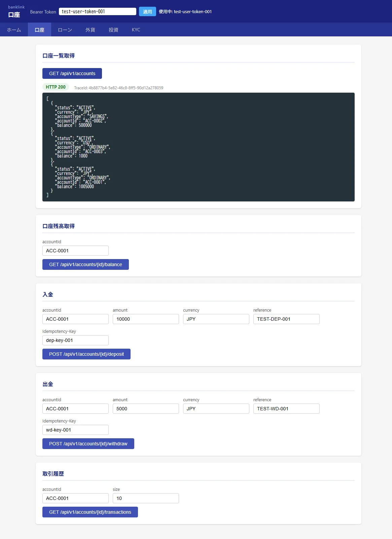Run GET accounts balance request
392x539 pixels.
point(85,264)
